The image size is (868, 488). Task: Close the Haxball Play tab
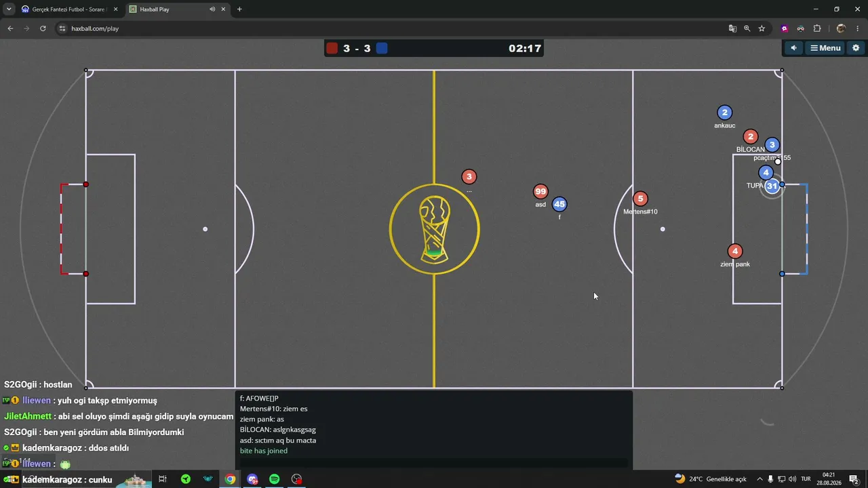223,9
